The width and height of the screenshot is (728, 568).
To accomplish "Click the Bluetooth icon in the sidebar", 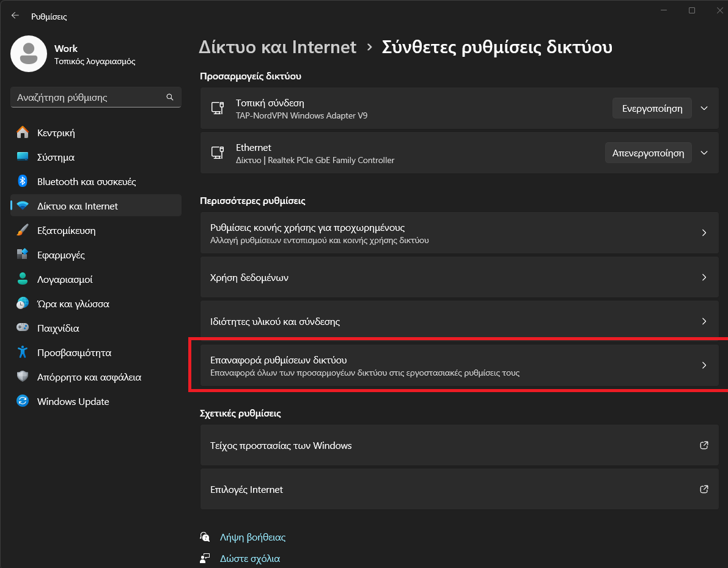I will 23,181.
